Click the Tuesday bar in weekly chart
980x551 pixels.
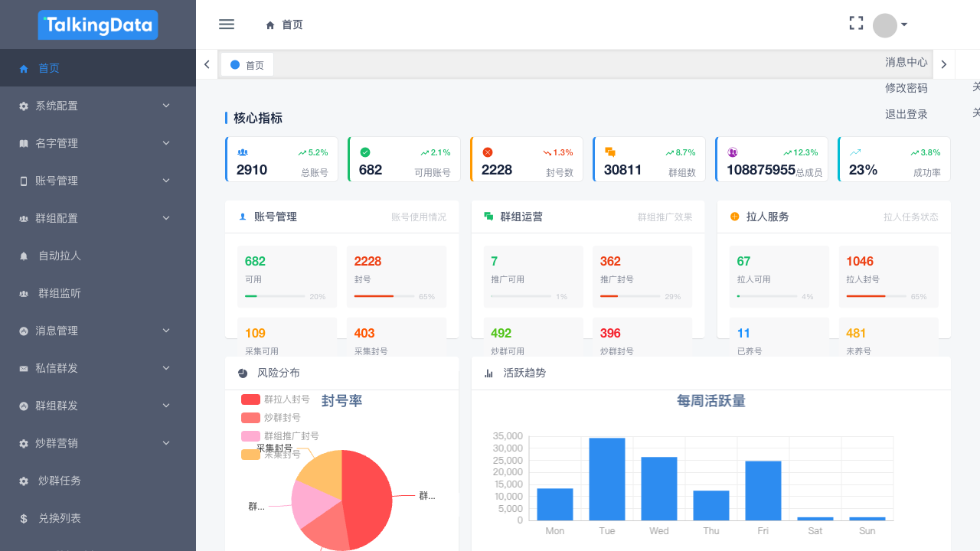(x=607, y=479)
